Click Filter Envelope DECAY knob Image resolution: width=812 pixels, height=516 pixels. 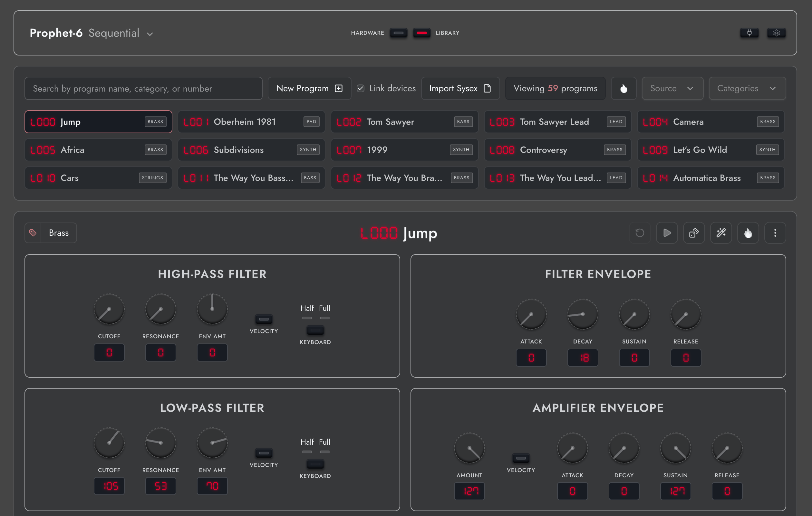pos(583,314)
